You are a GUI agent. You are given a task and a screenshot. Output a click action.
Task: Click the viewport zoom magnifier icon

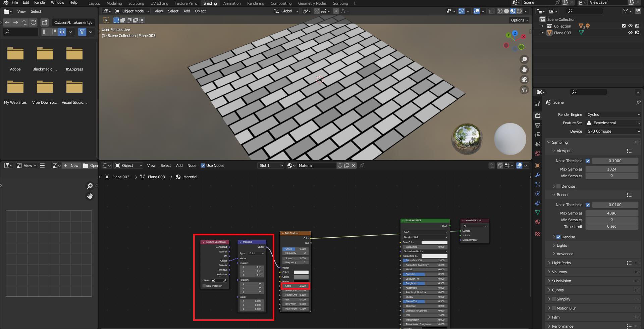[x=524, y=59]
